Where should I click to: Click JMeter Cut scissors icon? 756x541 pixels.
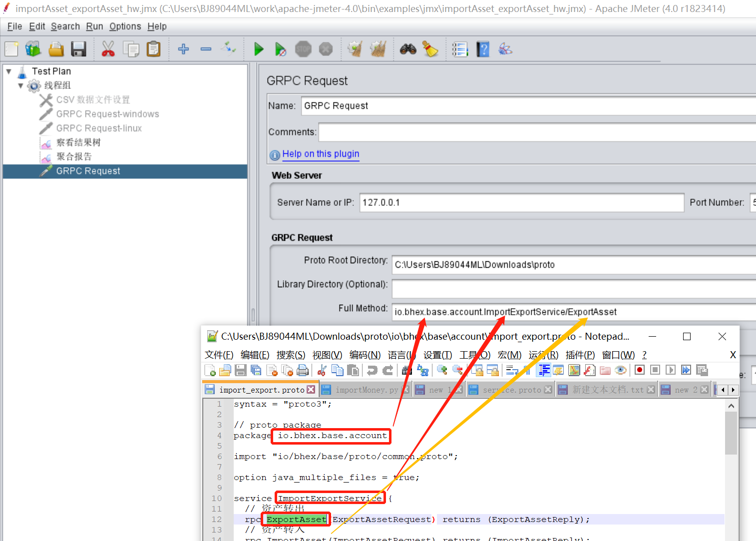pyautogui.click(x=108, y=49)
